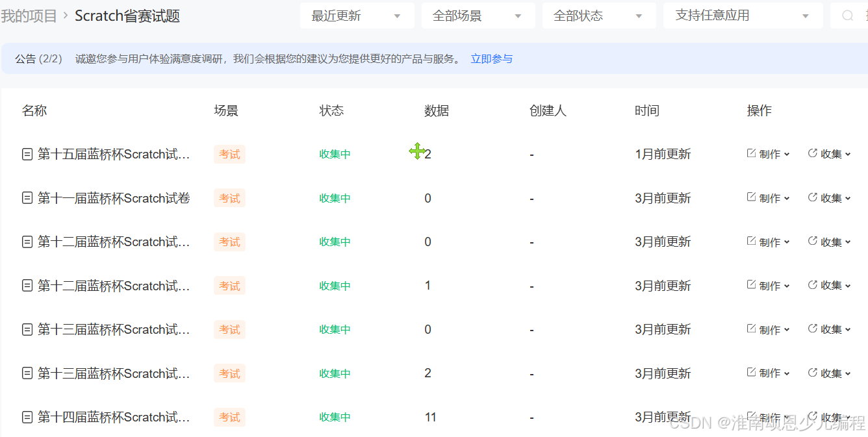The height and width of the screenshot is (437, 868).
Task: Open the 第十四届蓝桥杯Scratch试… form title
Action: (x=114, y=418)
